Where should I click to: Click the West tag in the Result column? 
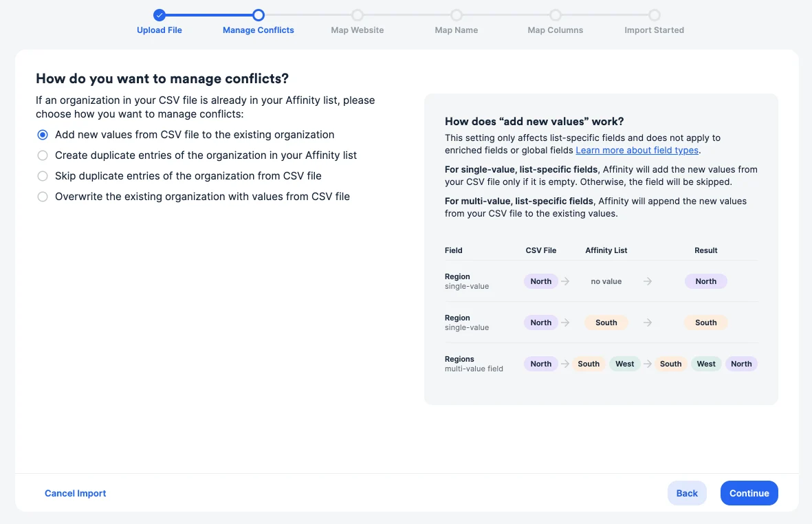(706, 364)
